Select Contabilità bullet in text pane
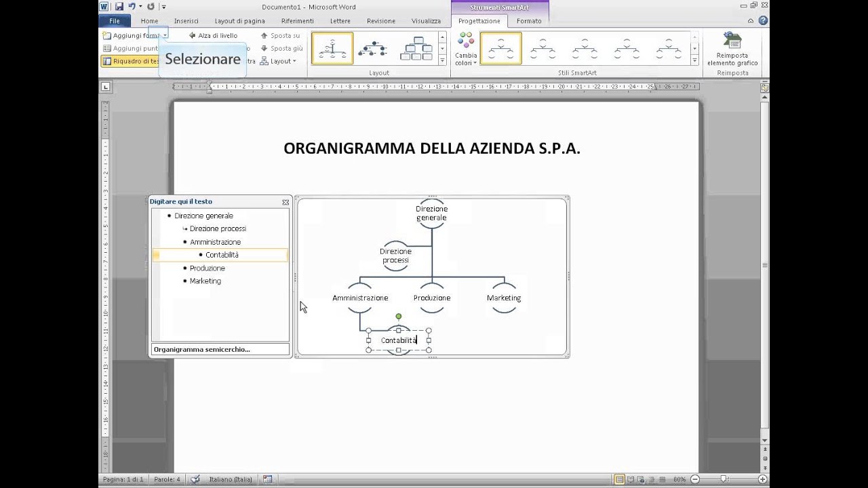 pyautogui.click(x=222, y=255)
